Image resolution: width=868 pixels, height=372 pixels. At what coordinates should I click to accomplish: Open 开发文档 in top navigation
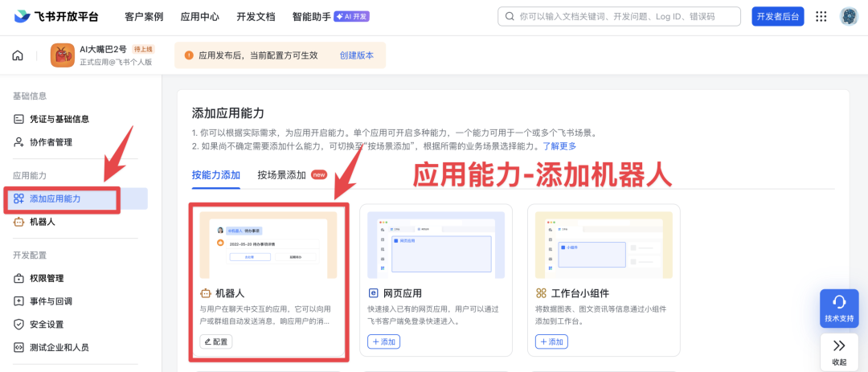tap(255, 16)
